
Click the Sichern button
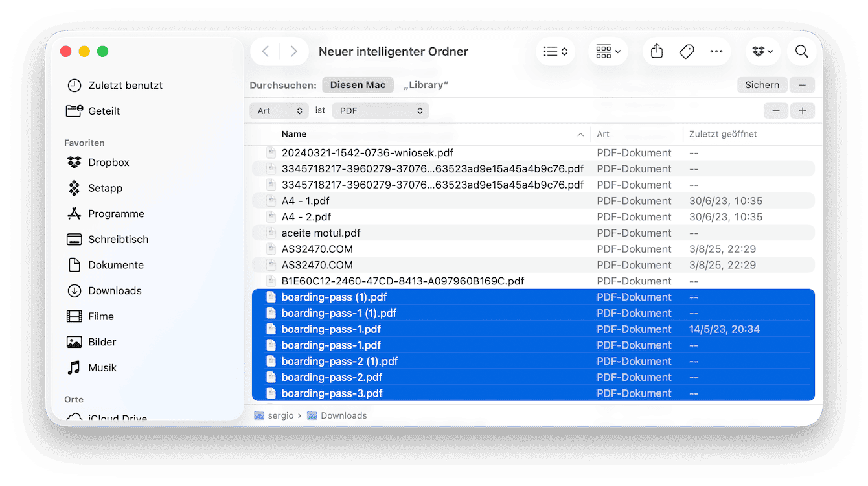762,85
